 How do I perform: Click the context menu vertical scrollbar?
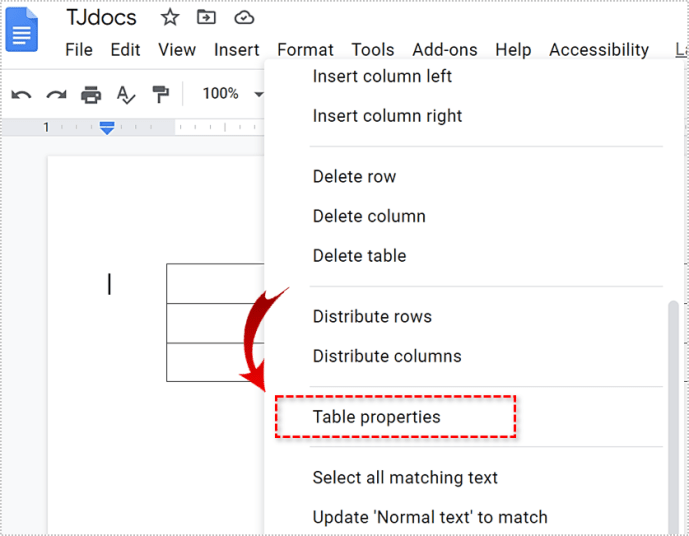pos(673,417)
